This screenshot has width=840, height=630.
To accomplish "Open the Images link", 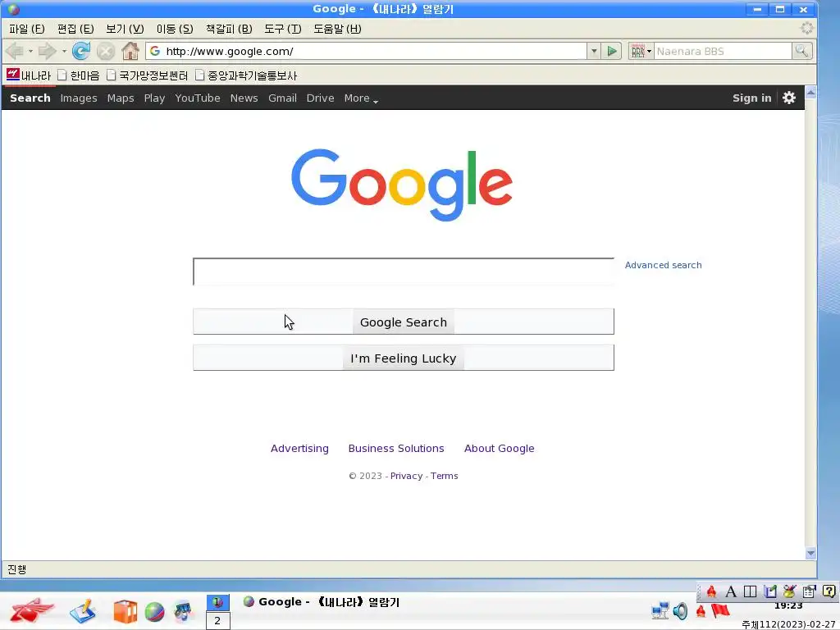I will (79, 98).
